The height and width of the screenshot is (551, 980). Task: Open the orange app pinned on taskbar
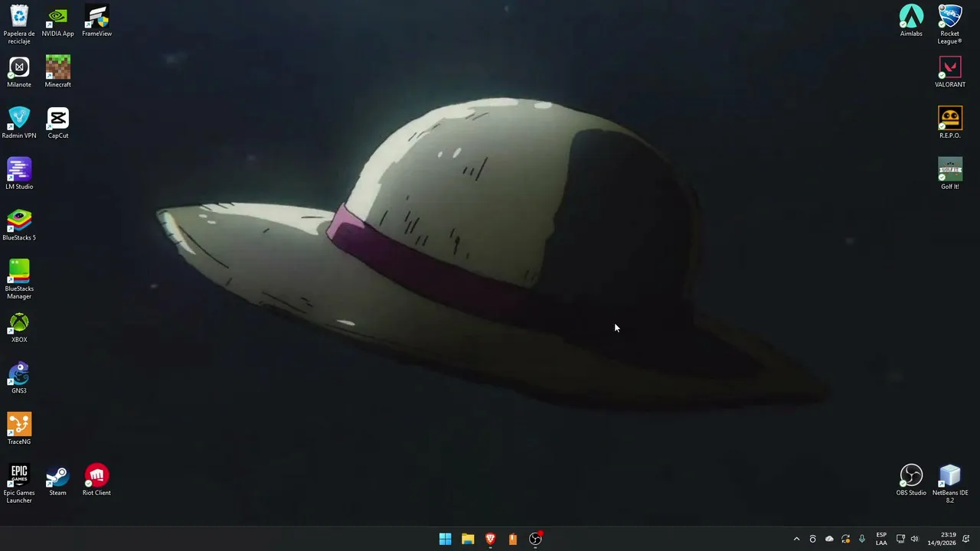click(x=513, y=539)
